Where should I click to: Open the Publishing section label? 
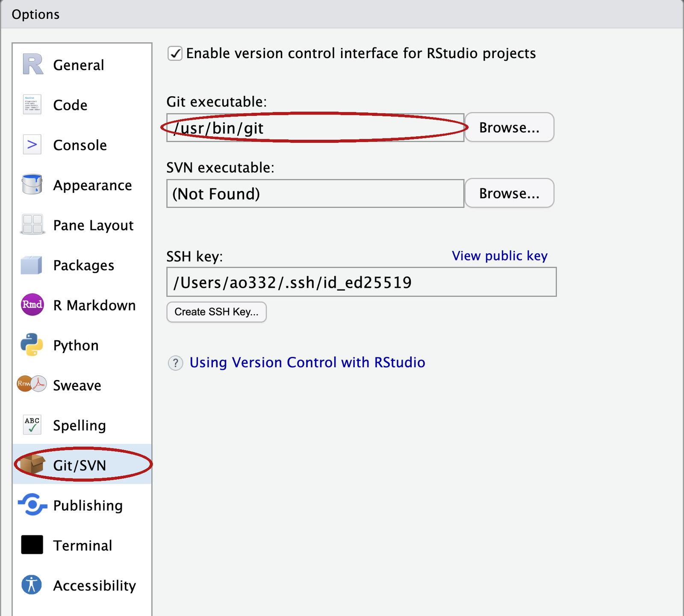(88, 506)
